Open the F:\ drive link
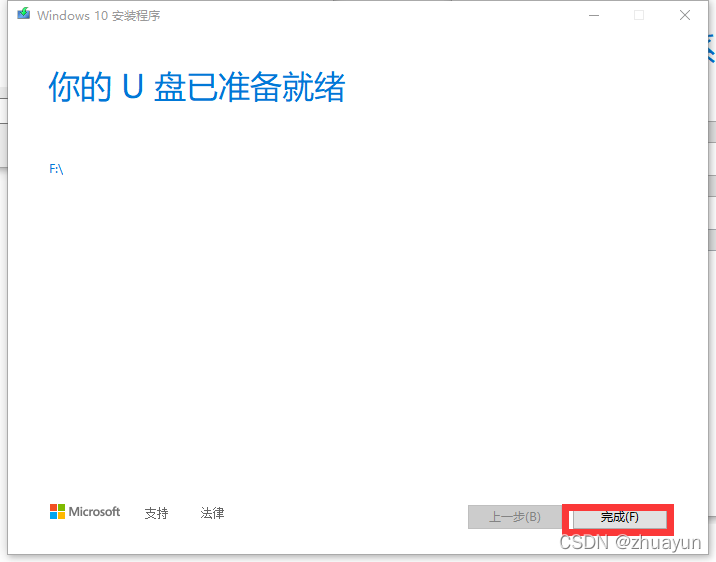Image resolution: width=716 pixels, height=562 pixels. (56, 169)
